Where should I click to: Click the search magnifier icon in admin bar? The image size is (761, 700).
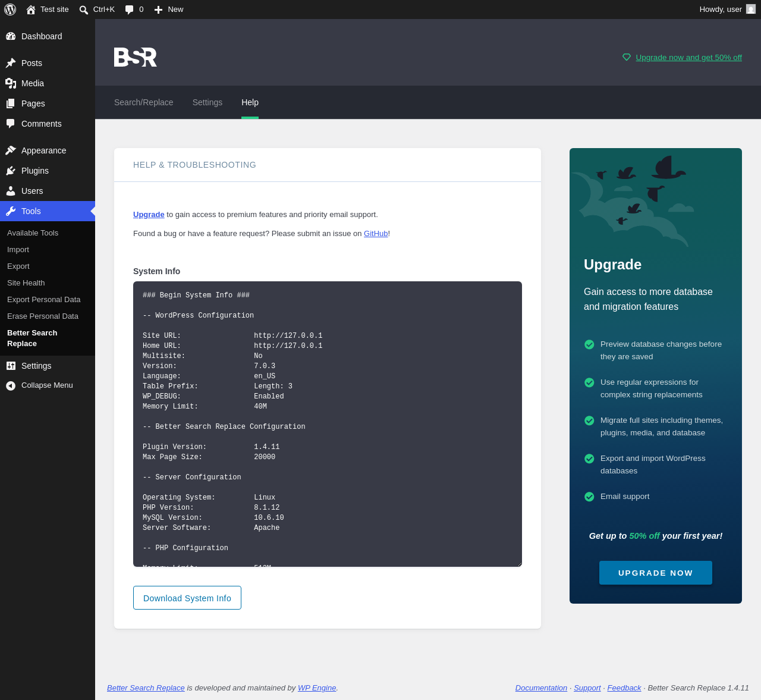pyautogui.click(x=84, y=10)
